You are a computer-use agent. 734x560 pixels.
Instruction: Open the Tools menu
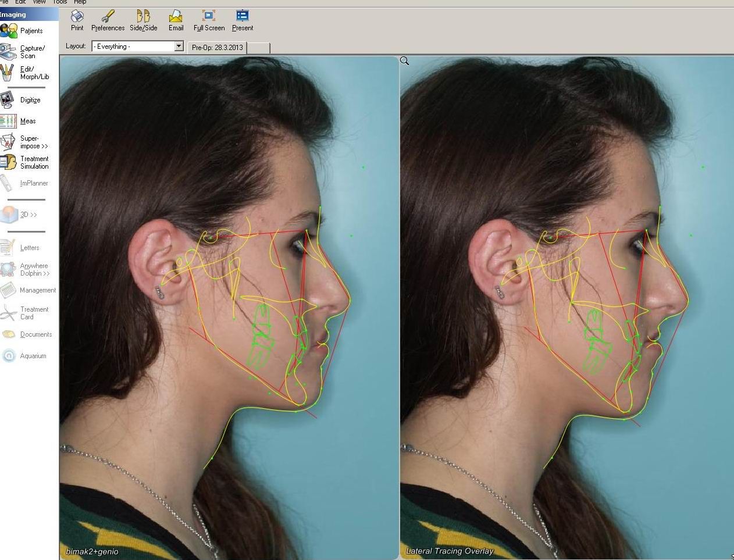60,2
